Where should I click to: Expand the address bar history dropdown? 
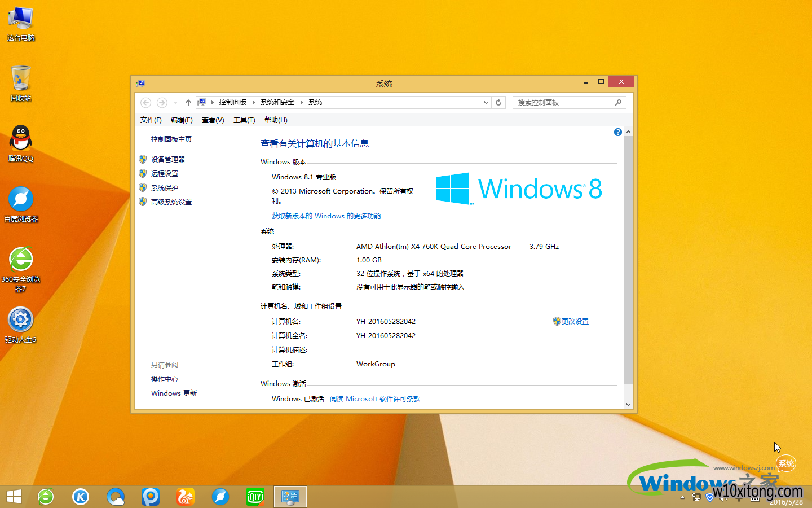click(486, 103)
